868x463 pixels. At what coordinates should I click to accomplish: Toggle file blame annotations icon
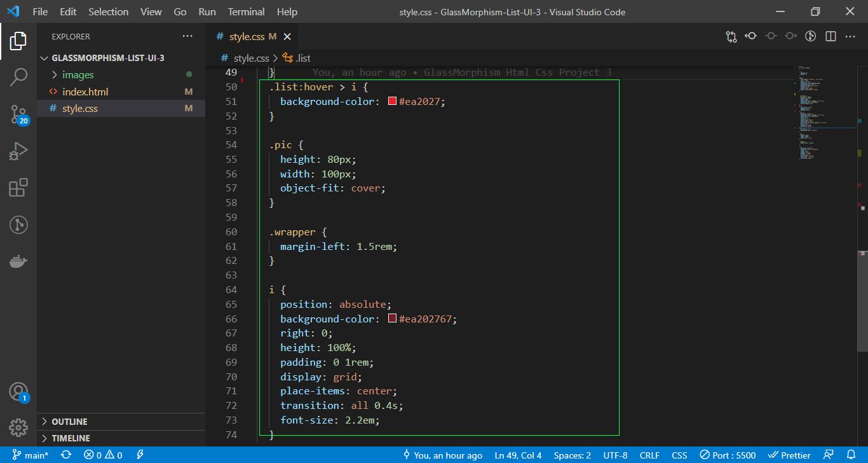[x=810, y=36]
